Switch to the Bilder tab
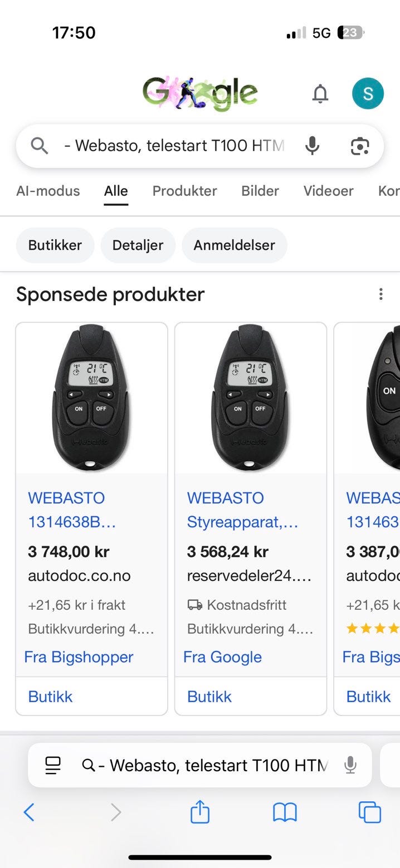400x868 pixels. pyautogui.click(x=260, y=191)
